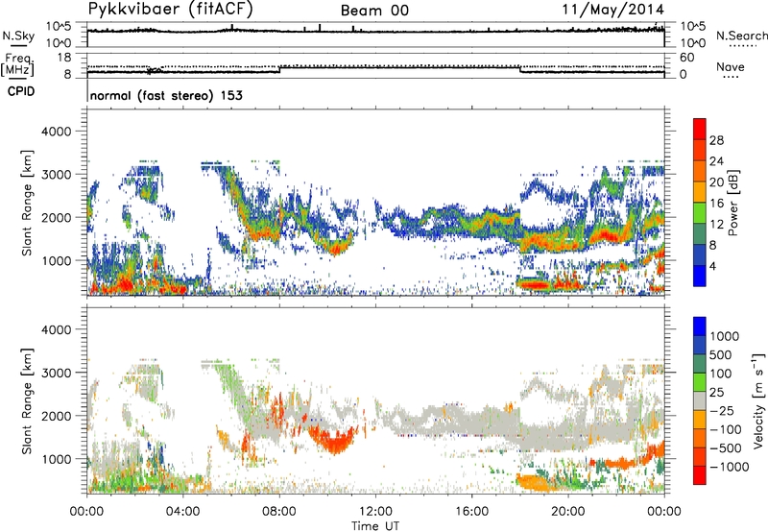Click the 'N.Search' legend label
The width and height of the screenshot is (768, 532).
click(742, 36)
